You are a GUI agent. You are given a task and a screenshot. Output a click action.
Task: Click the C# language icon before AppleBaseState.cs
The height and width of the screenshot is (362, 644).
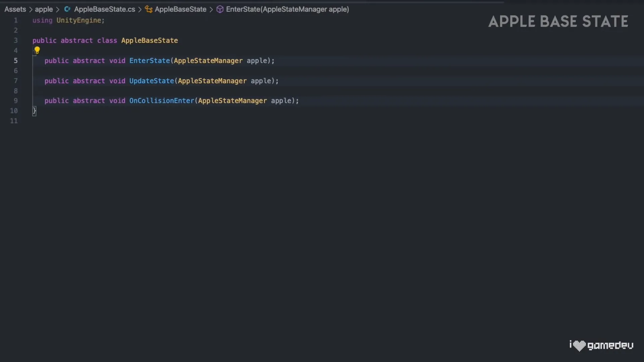(67, 9)
